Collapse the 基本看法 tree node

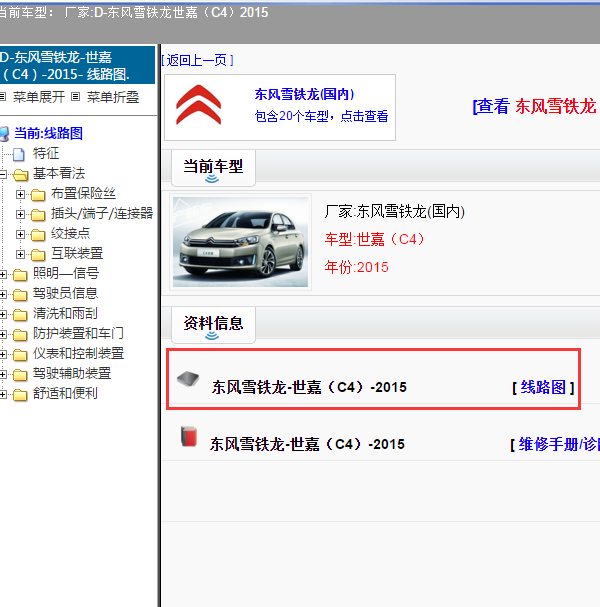pyautogui.click(x=3, y=175)
